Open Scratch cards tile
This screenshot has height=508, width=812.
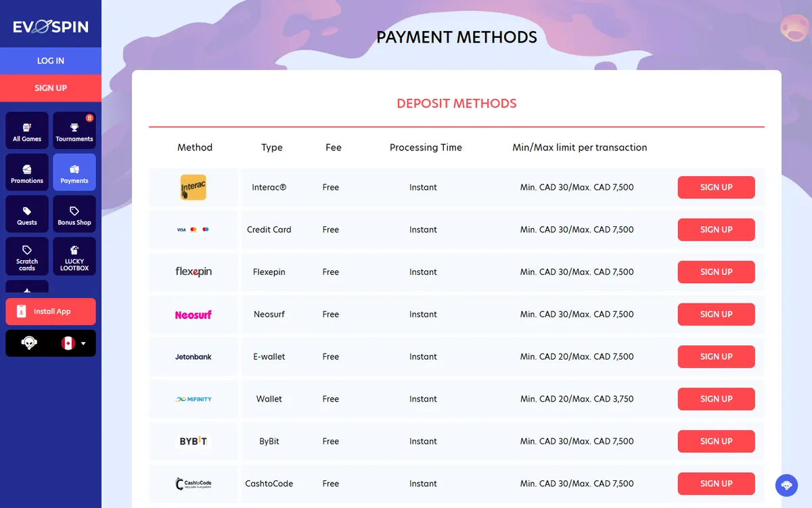(x=27, y=256)
